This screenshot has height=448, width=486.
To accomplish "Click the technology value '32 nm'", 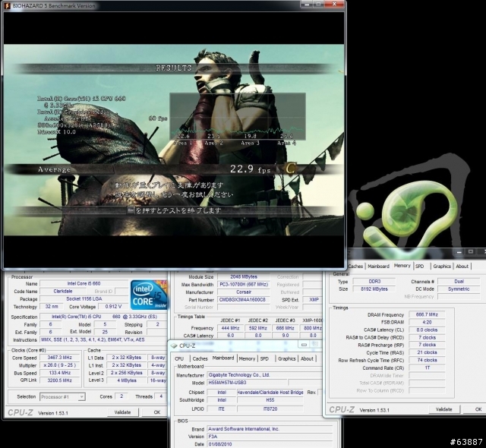I will coord(52,307).
